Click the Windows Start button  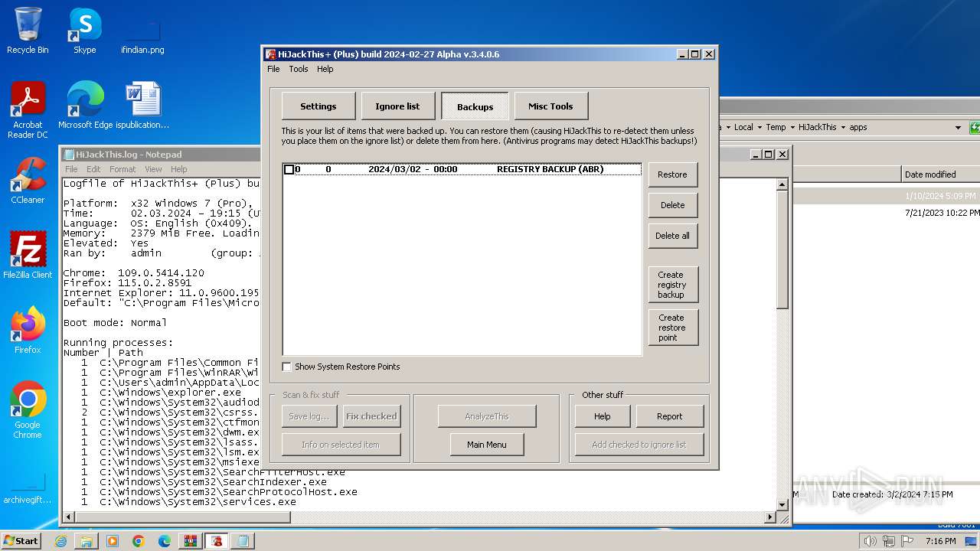point(21,541)
